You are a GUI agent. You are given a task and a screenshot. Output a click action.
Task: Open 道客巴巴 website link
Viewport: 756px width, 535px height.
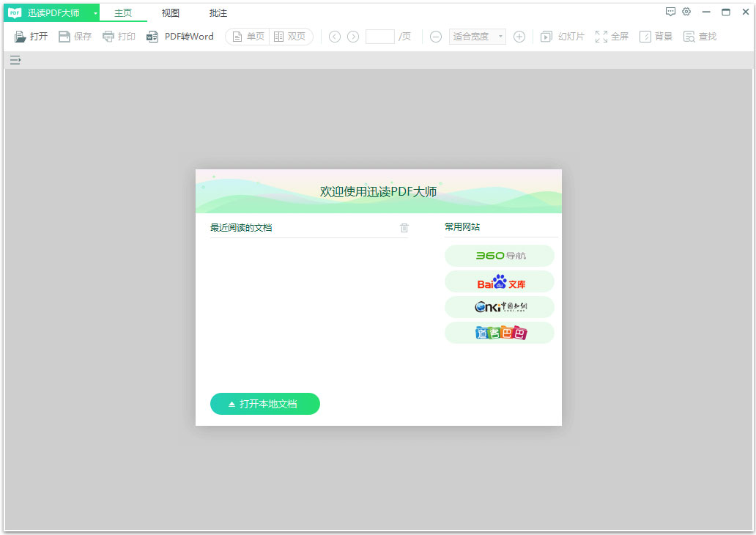500,333
